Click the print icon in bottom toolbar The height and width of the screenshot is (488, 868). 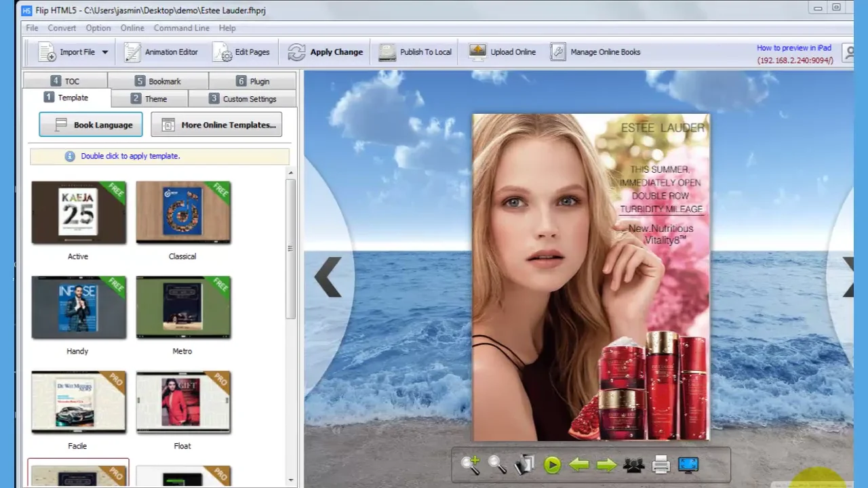pyautogui.click(x=660, y=465)
